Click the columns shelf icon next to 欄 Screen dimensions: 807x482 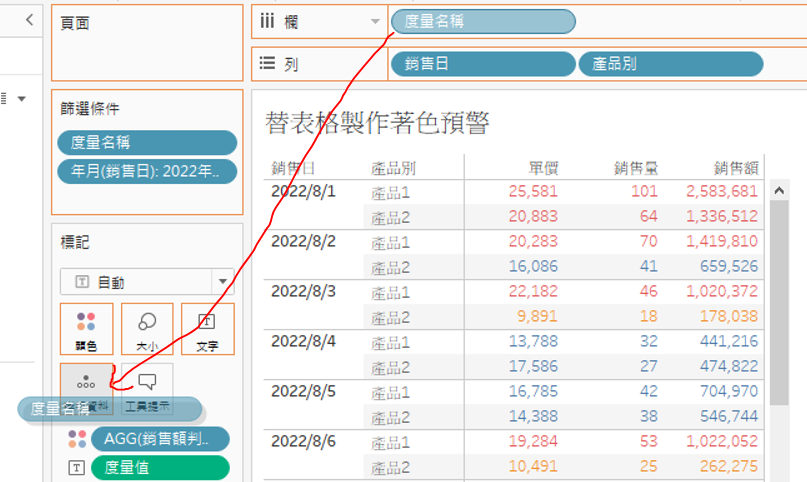point(267,21)
